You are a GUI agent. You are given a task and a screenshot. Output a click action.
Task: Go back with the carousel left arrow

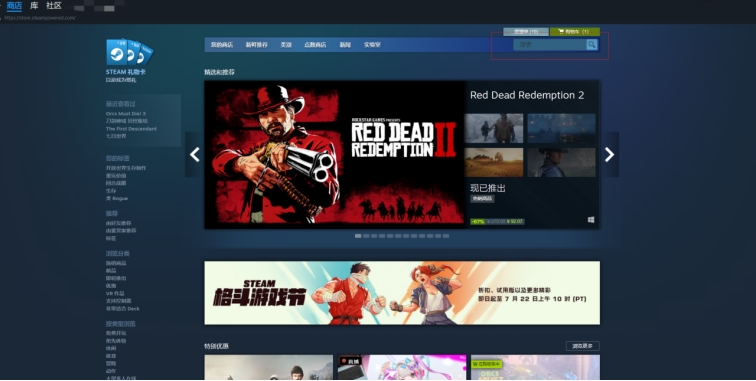[194, 154]
